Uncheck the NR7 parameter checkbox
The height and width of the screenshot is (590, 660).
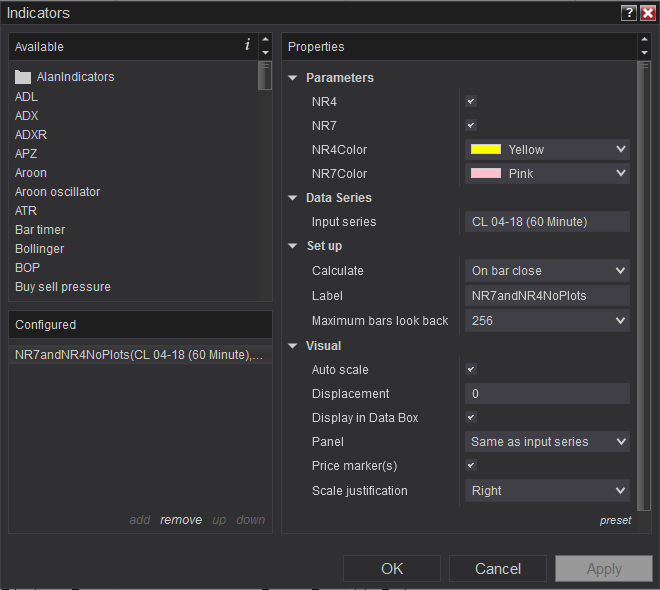[x=471, y=125]
